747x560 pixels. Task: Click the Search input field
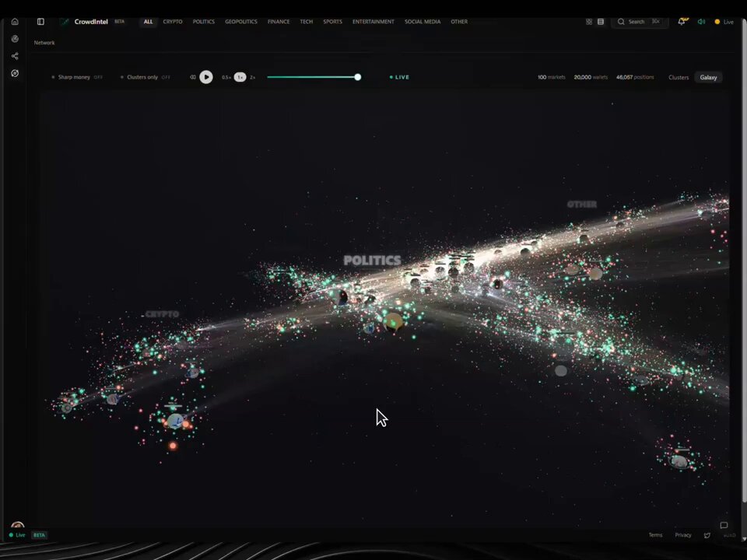coord(640,22)
